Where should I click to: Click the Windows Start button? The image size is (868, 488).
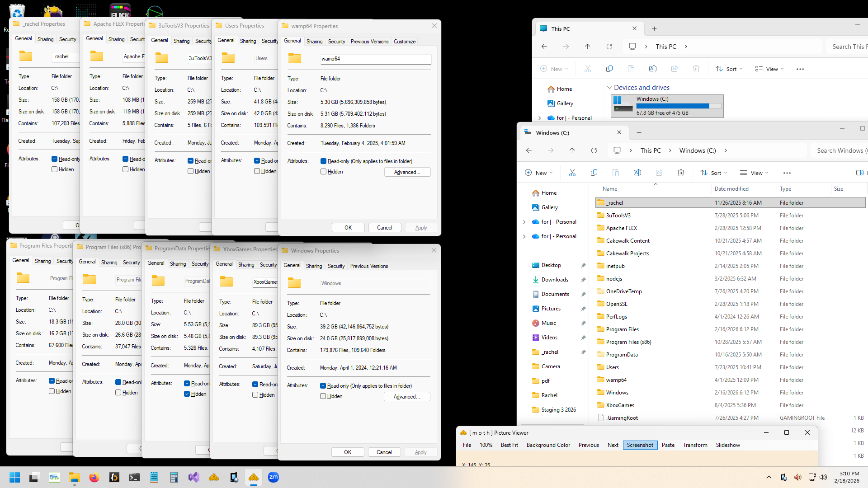[14, 477]
